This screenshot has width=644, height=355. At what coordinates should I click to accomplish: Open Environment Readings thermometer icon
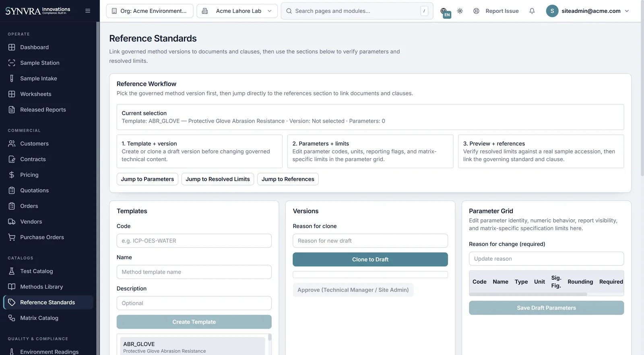[12, 351]
